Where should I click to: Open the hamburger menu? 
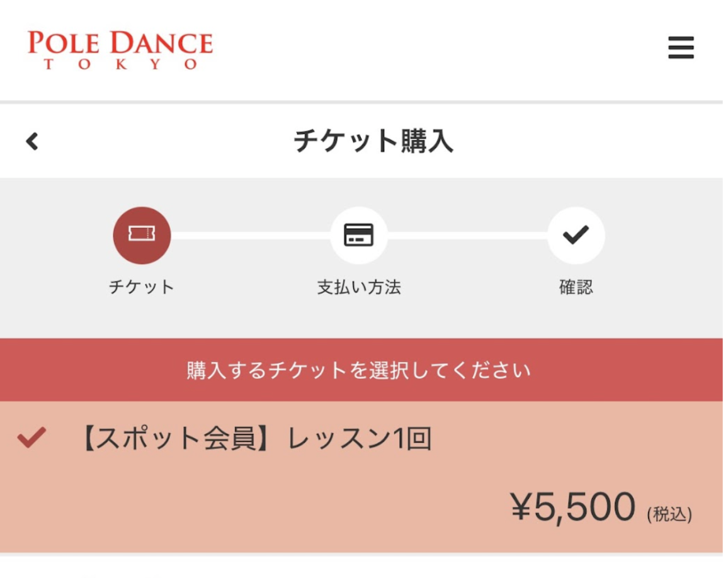coord(681,47)
